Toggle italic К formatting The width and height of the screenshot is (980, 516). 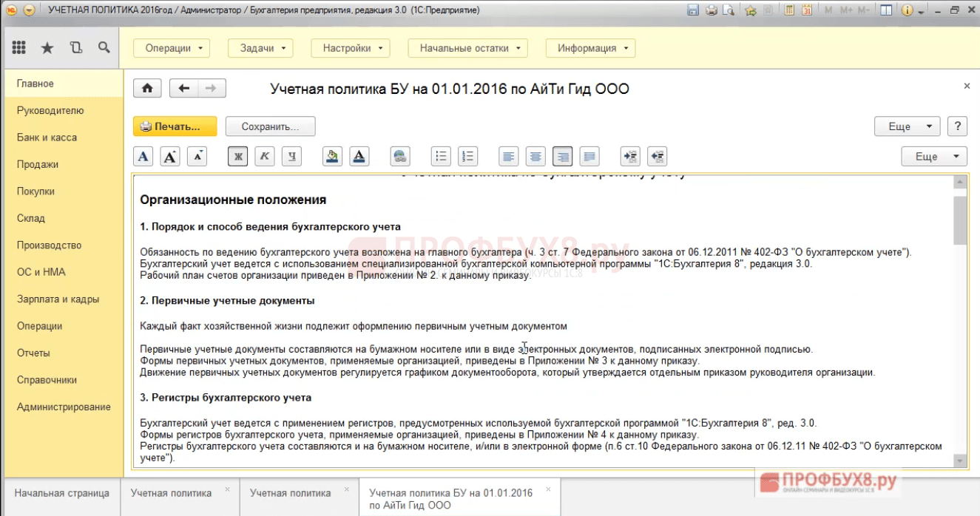[265, 156]
